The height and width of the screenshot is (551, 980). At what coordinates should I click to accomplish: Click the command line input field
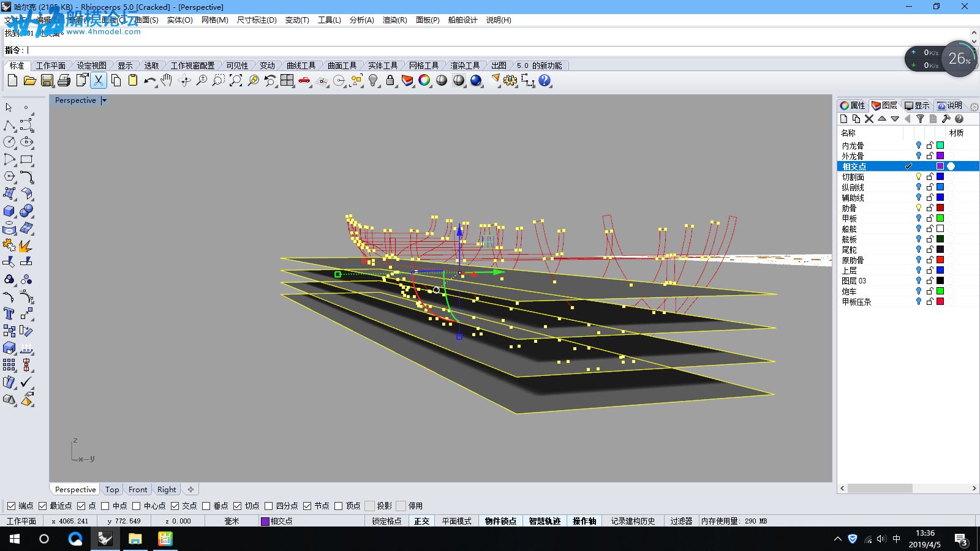(x=496, y=50)
